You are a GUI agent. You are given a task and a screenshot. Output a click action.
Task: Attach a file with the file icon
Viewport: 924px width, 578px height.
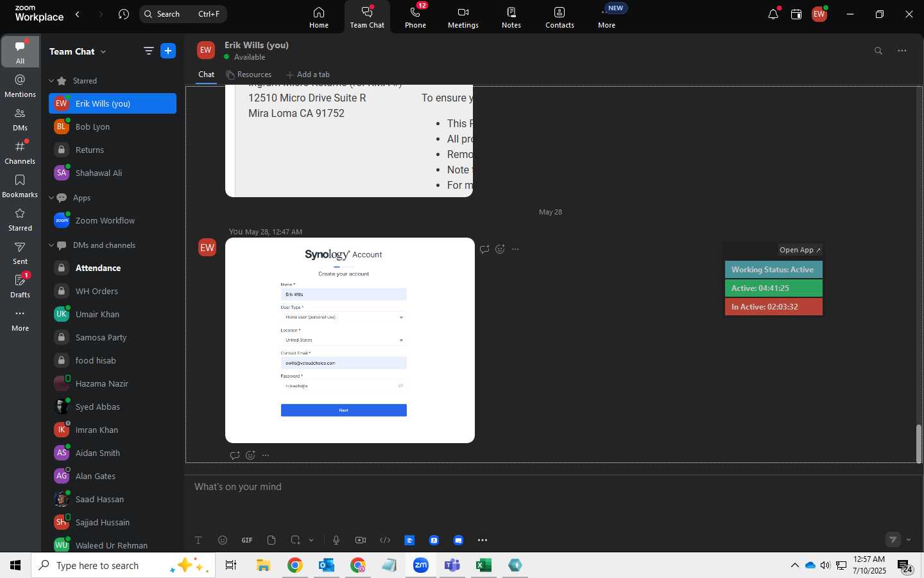[x=271, y=540]
